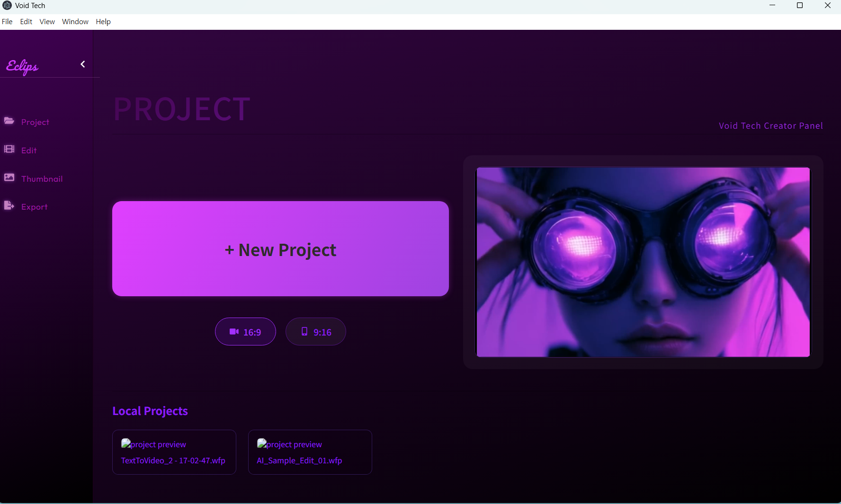Open the View menu

(47, 22)
